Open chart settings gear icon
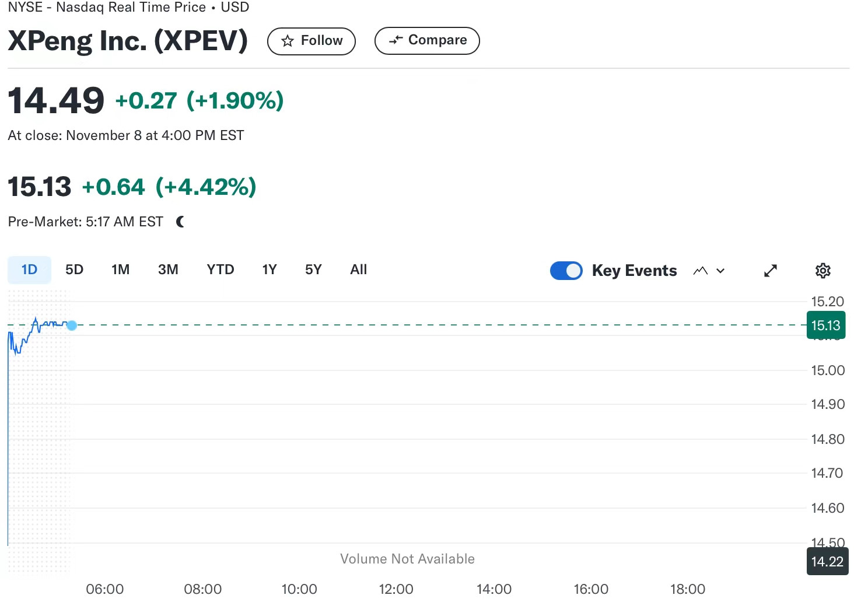The image size is (868, 609). [x=822, y=271]
